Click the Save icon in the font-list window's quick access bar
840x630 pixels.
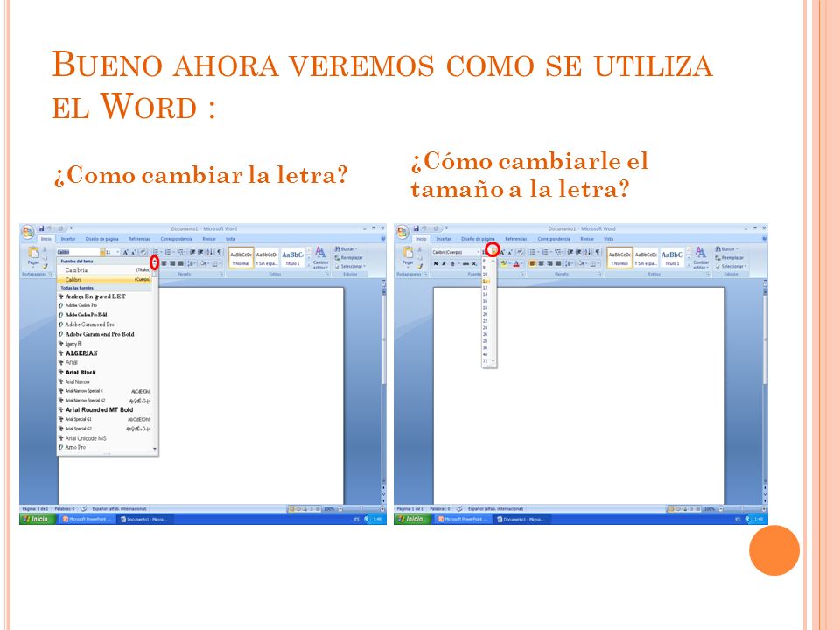click(41, 228)
